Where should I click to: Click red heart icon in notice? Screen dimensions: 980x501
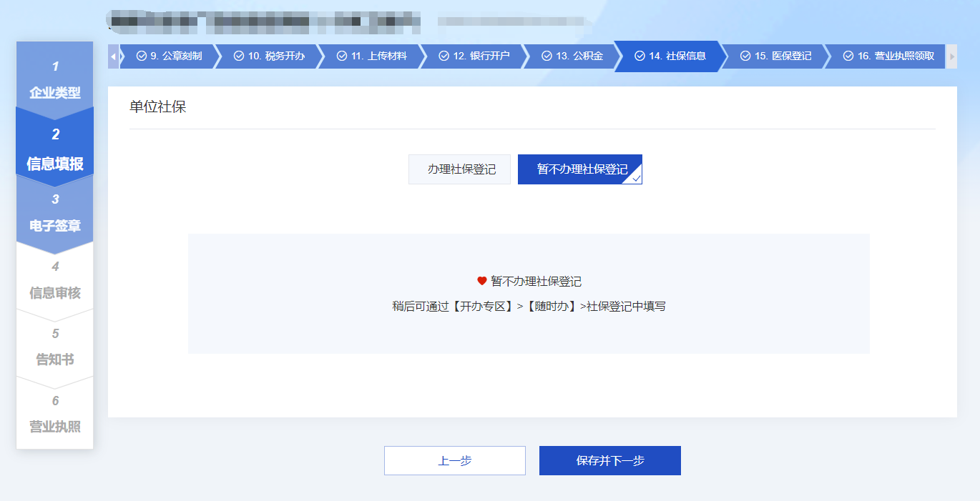point(482,281)
